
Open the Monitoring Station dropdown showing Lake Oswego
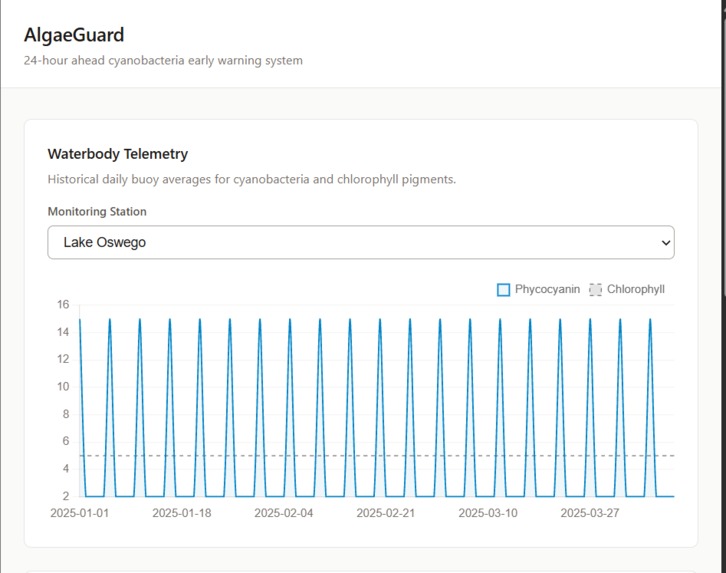(x=361, y=243)
